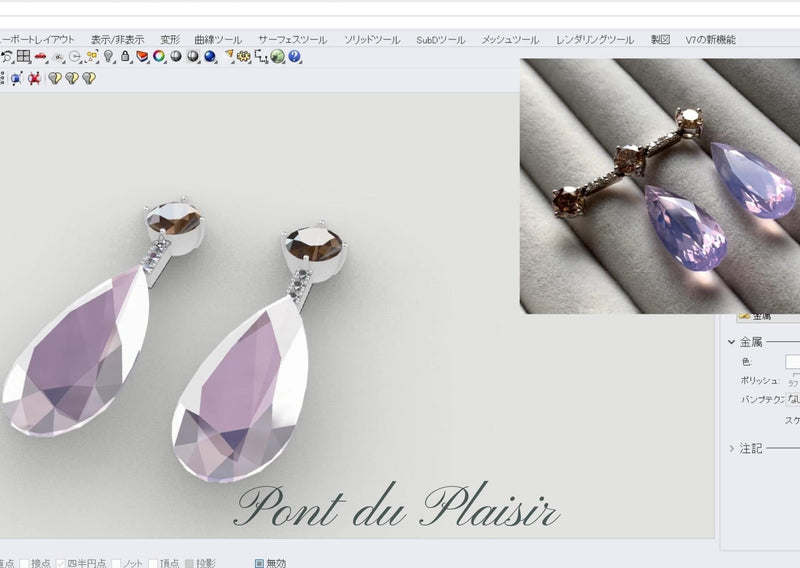800x568 pixels.
Task: Open the メッシュツール tab
Action: coord(510,40)
